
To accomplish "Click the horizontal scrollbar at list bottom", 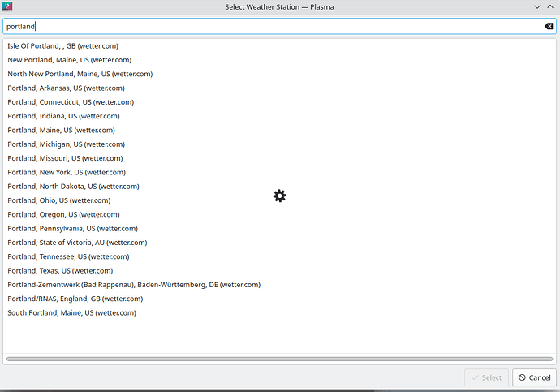I will click(280, 359).
